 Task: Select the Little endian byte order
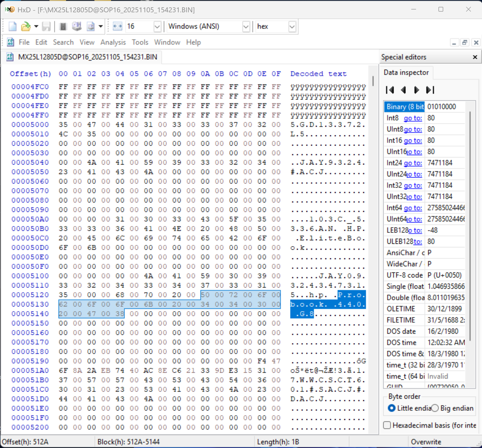392,408
